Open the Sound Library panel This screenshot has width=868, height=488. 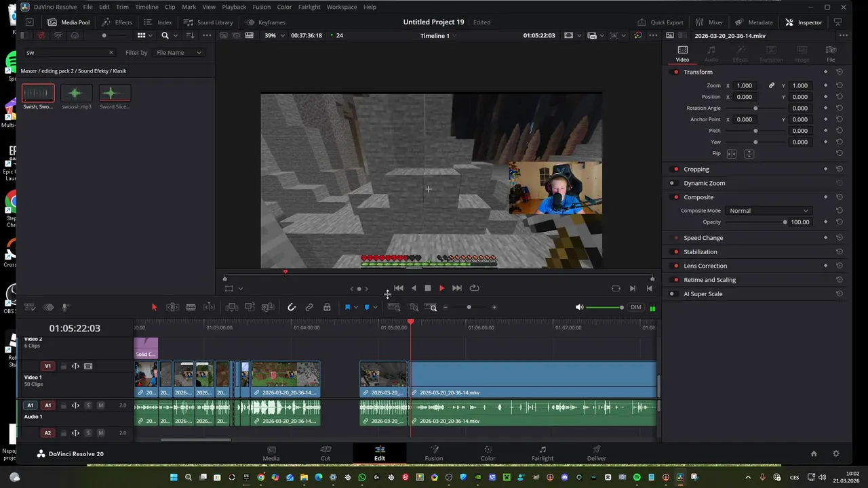point(208,22)
